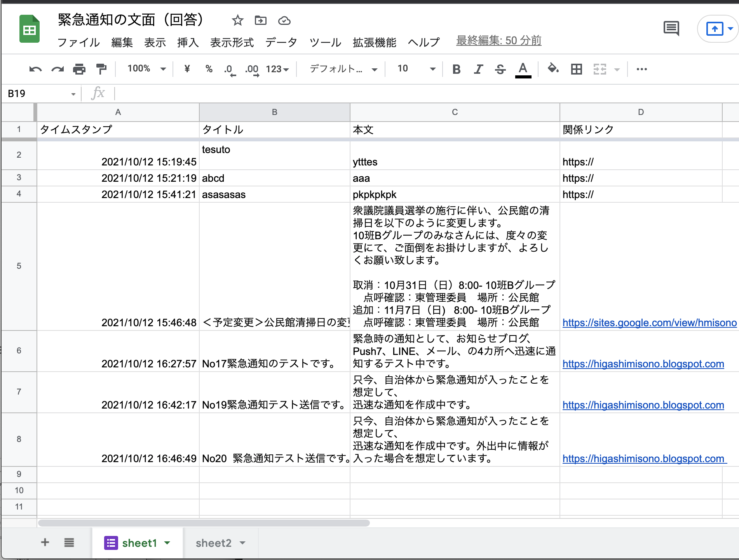Open the sites.google.com link in row 5
This screenshot has height=560, width=739.
(649, 322)
